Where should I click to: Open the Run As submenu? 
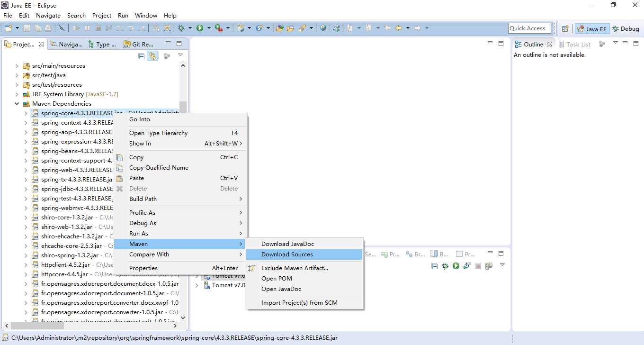coord(180,234)
